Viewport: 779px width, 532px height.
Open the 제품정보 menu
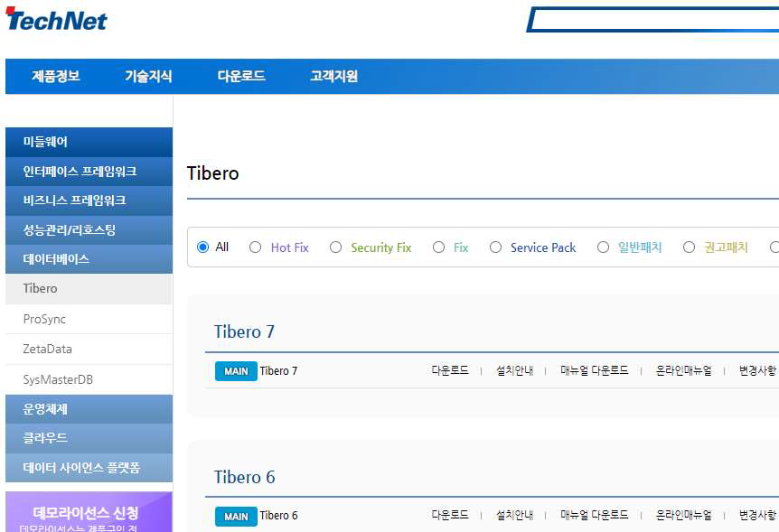coord(56,76)
